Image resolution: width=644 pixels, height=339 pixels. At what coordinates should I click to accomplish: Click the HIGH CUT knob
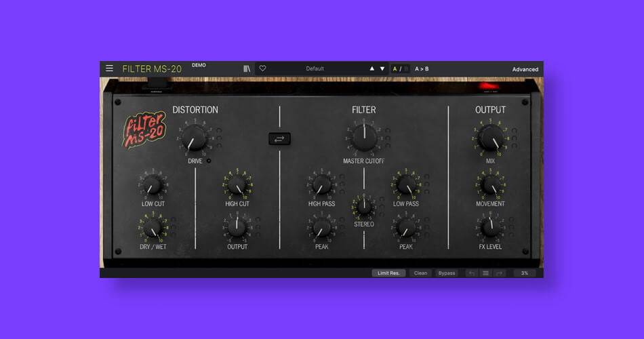tap(237, 185)
